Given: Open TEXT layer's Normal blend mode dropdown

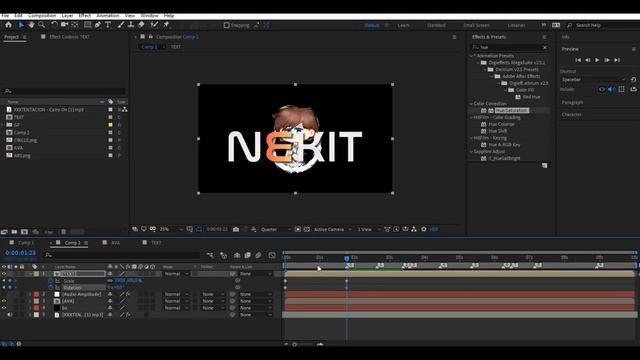Looking at the screenshot, I should [176, 274].
